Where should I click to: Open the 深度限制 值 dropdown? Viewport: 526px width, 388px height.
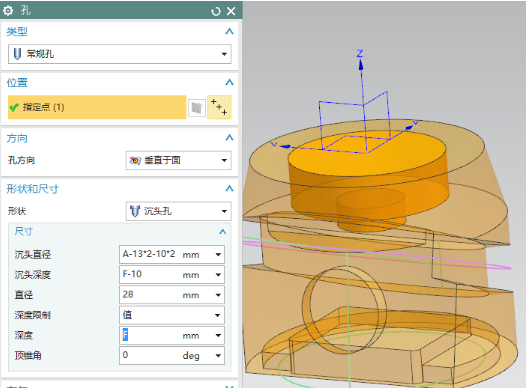point(172,315)
